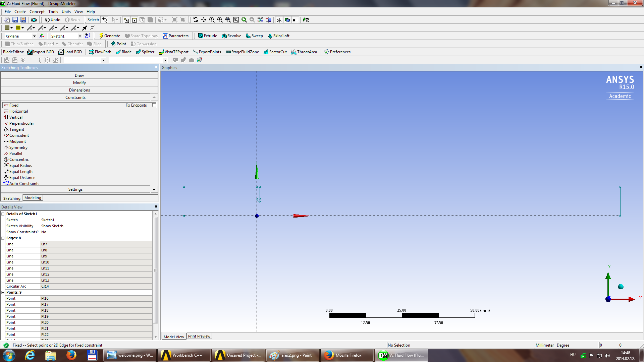Switch to the Modeling tab
The height and width of the screenshot is (362, 644).
point(33,197)
